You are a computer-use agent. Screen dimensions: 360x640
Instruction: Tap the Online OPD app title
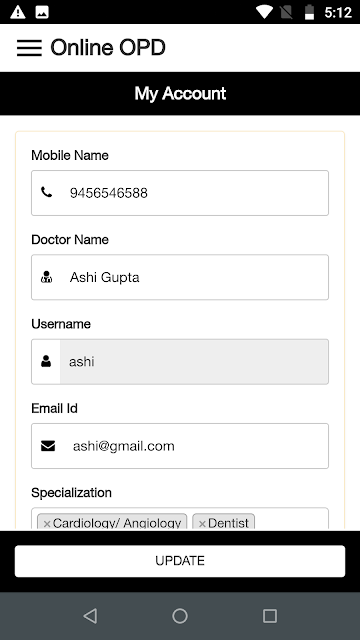[x=108, y=48]
